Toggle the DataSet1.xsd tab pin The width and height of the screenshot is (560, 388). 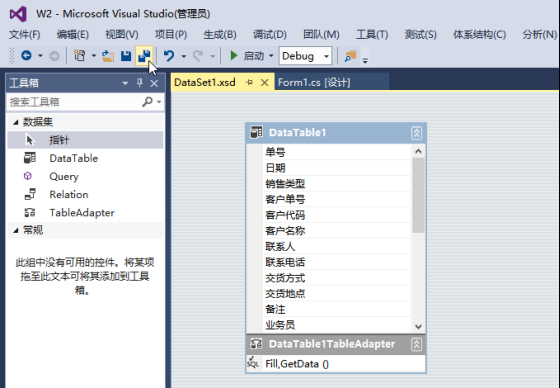pos(249,83)
